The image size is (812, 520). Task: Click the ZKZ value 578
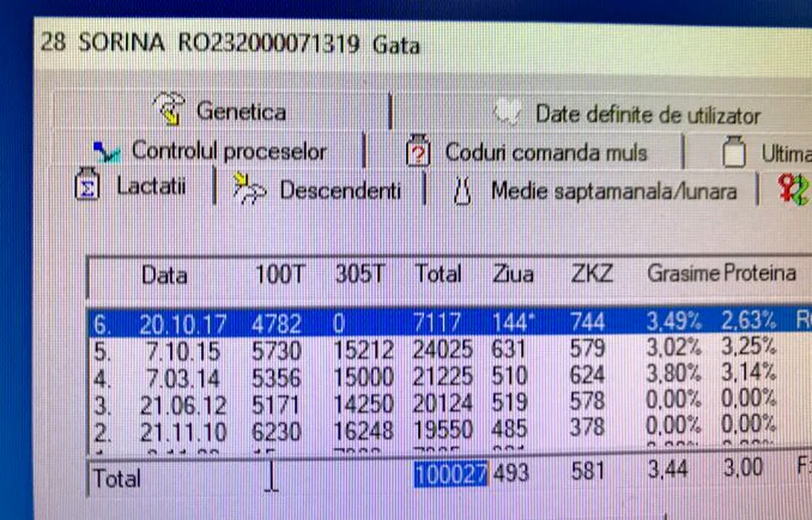587,400
